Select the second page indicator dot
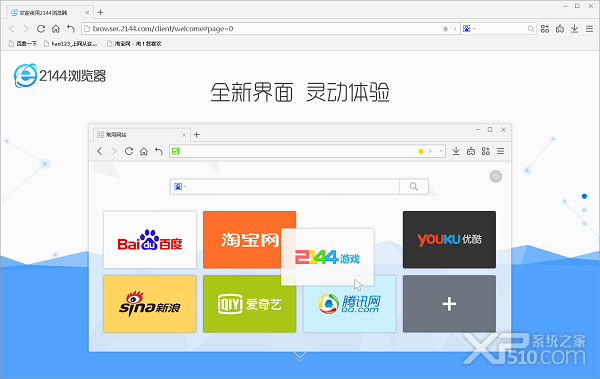Image resolution: width=600 pixels, height=379 pixels. pos(584,210)
